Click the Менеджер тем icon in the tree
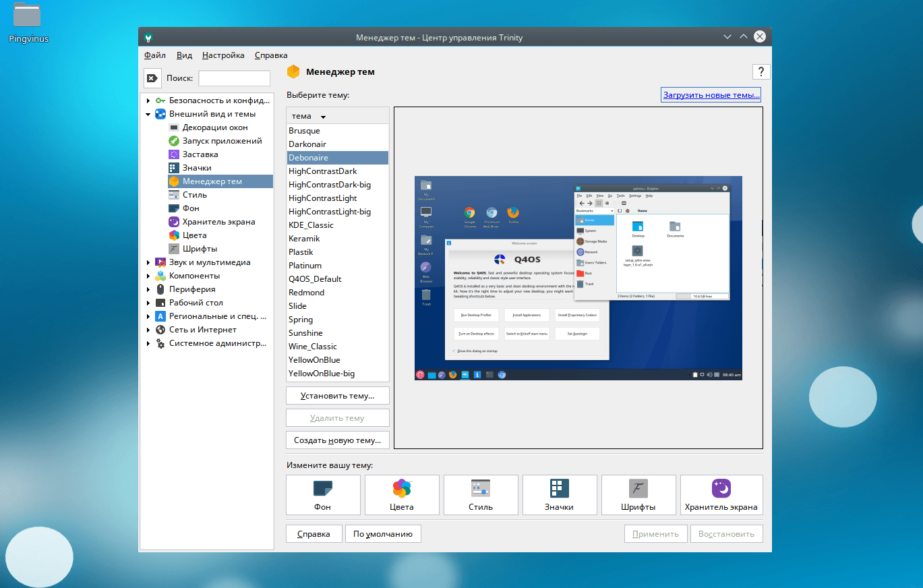This screenshot has height=588, width=923. point(174,181)
